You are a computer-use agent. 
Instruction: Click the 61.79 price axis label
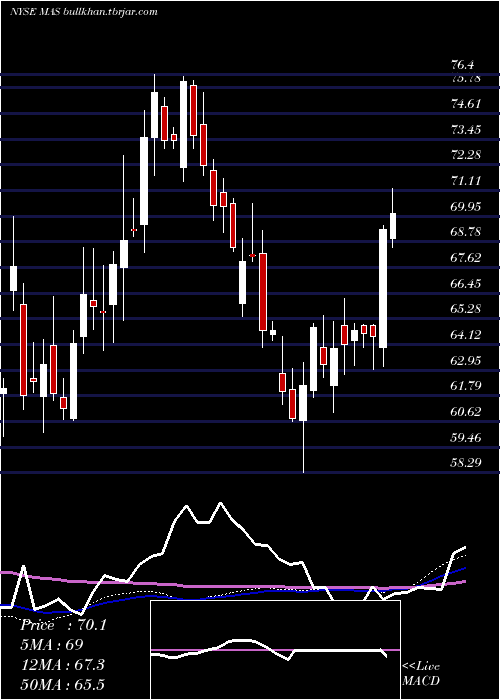click(x=467, y=385)
